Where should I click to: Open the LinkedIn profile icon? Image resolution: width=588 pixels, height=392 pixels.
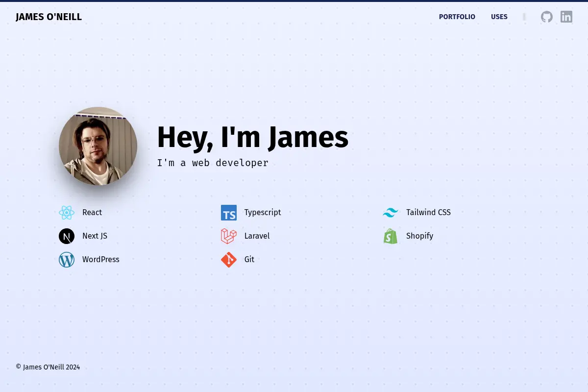(566, 17)
